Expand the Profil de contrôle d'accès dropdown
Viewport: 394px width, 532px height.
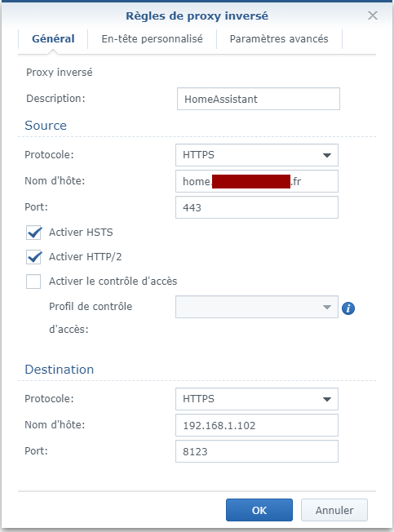(257, 307)
